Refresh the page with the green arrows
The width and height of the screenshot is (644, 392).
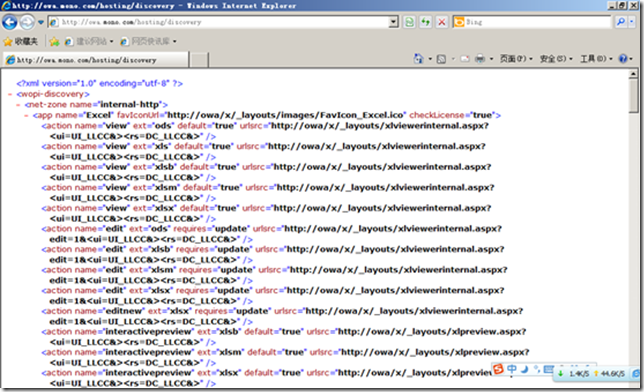pos(426,22)
